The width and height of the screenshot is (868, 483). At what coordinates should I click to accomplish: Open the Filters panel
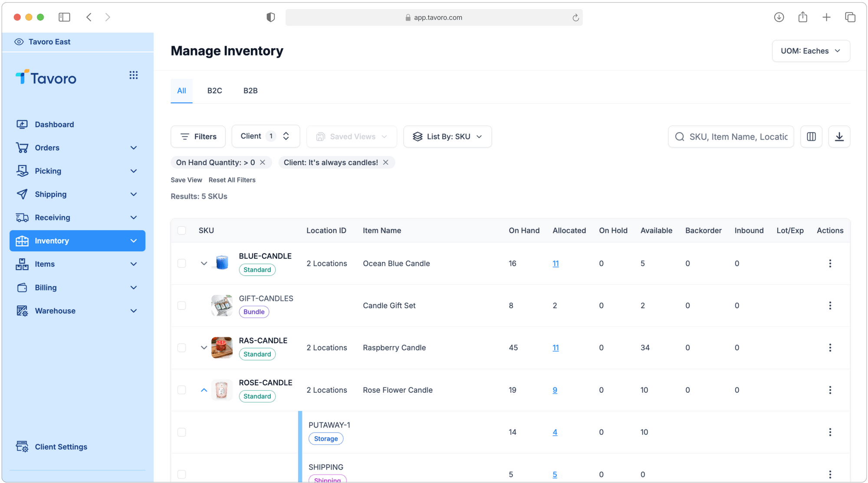point(198,137)
